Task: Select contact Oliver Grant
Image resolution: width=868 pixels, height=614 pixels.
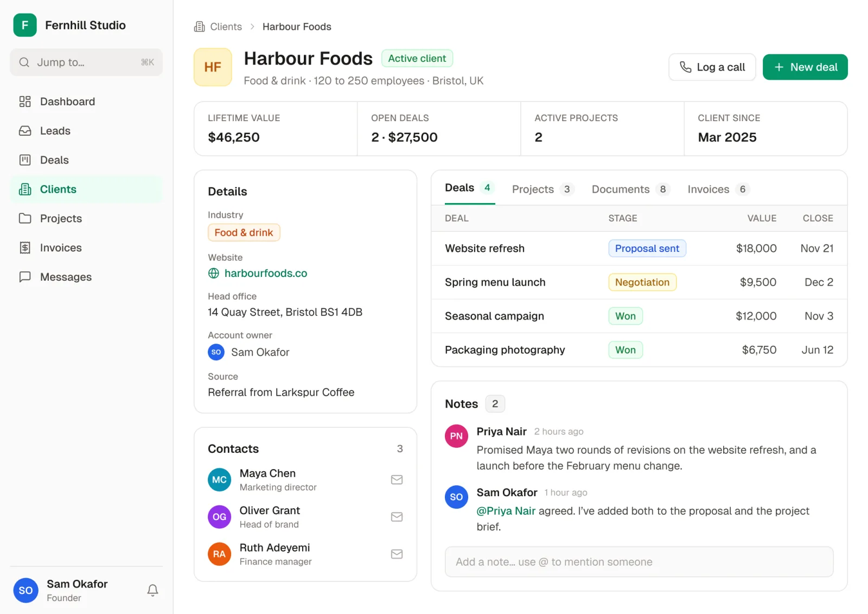Action: click(305, 517)
